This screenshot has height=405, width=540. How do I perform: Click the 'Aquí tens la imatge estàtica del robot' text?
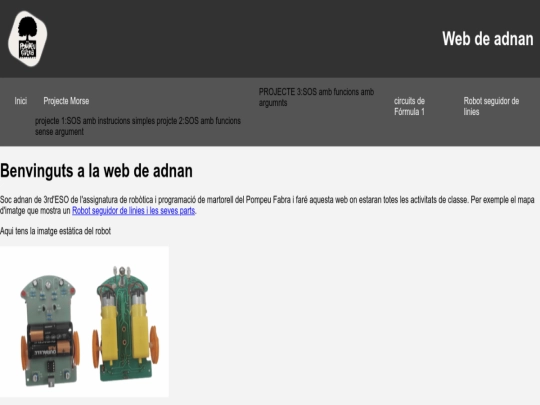point(55,231)
